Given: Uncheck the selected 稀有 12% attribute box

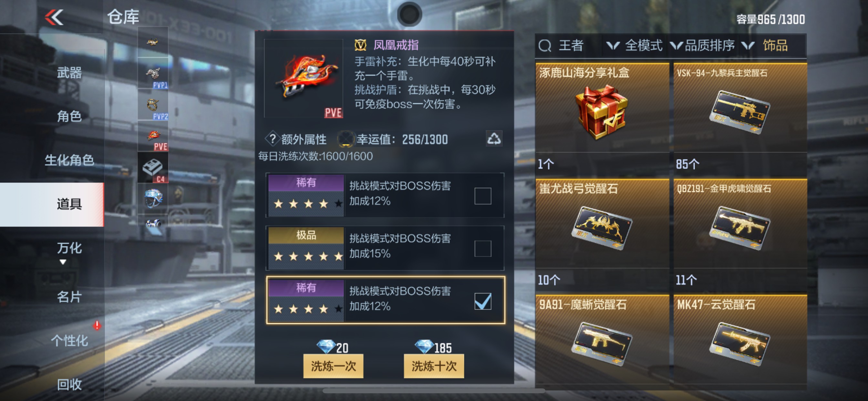Looking at the screenshot, I should (x=482, y=301).
